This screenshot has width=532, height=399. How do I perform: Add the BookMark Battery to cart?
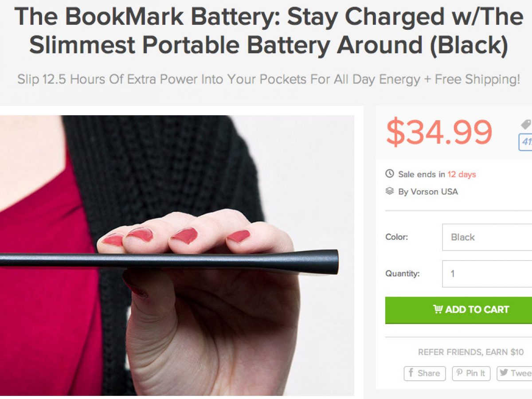[458, 310]
